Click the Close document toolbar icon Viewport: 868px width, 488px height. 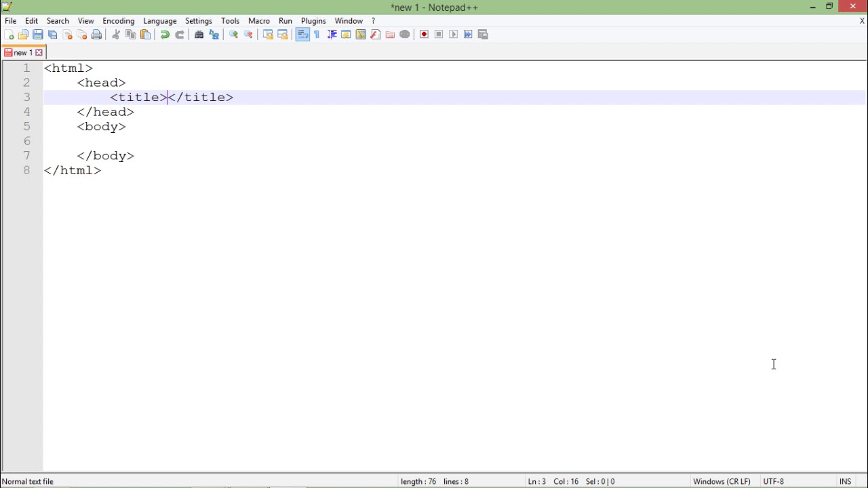67,35
